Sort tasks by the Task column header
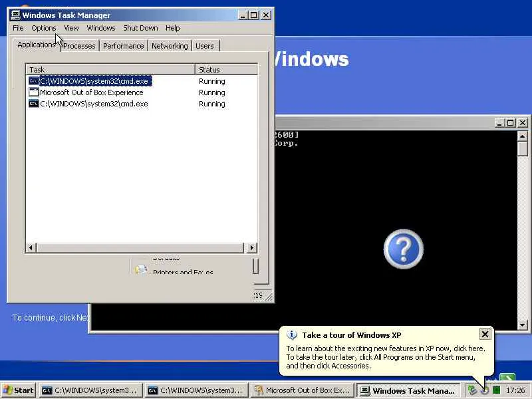The height and width of the screenshot is (399, 532). 110,70
